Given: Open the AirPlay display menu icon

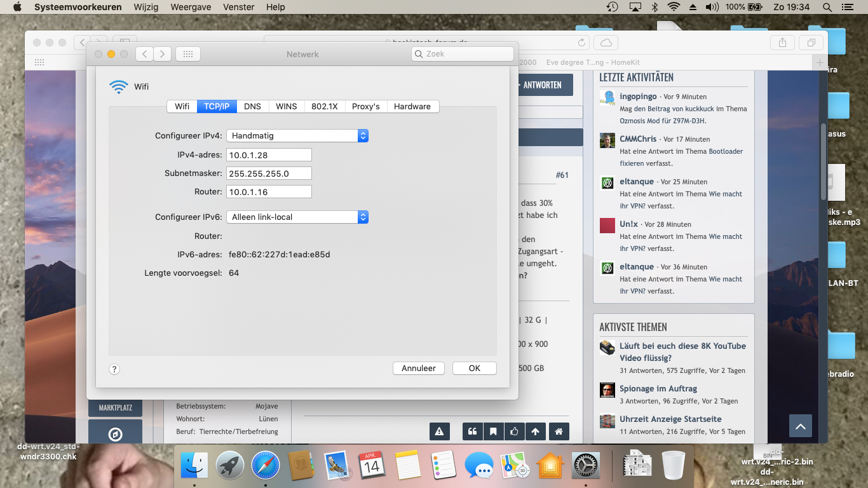Looking at the screenshot, I should tap(635, 7).
